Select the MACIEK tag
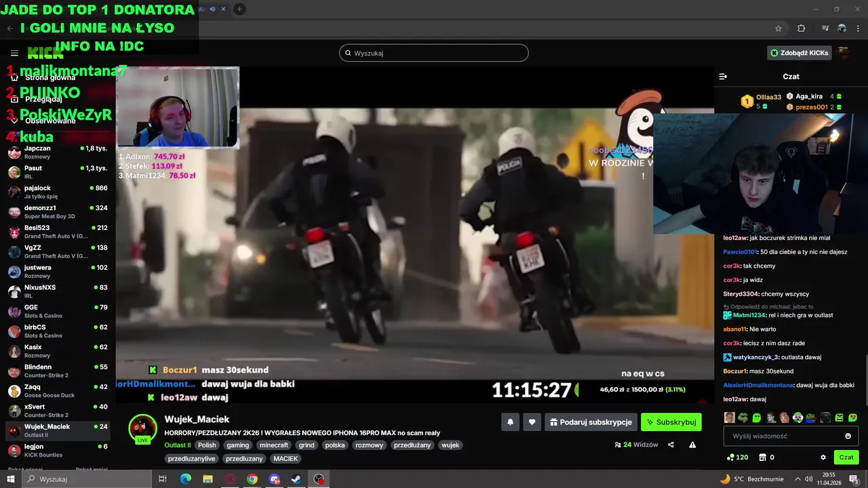This screenshot has height=488, width=868. 285,459
